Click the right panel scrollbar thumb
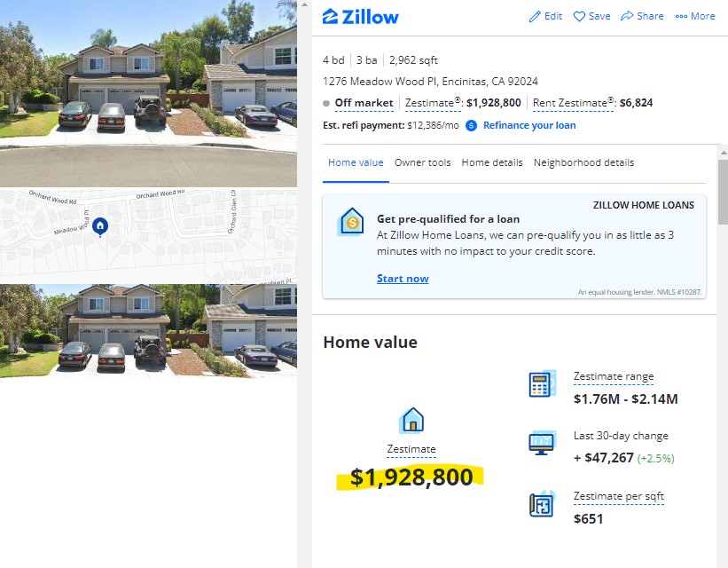Screen dimensions: 728x568 [723, 192]
